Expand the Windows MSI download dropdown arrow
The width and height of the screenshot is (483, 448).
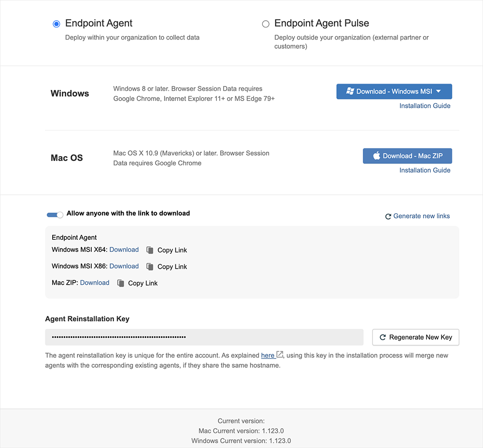439,91
